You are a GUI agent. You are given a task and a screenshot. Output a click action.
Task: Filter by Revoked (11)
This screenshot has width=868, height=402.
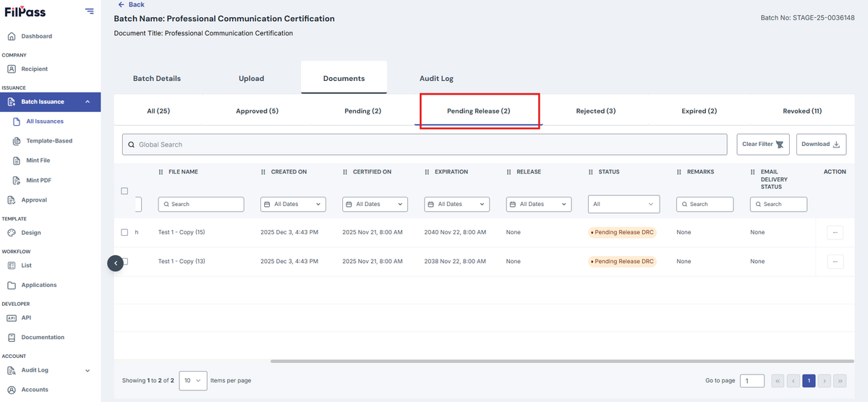click(802, 111)
